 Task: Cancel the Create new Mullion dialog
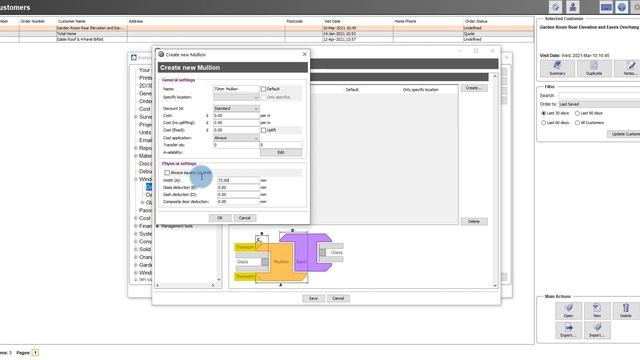244,218
